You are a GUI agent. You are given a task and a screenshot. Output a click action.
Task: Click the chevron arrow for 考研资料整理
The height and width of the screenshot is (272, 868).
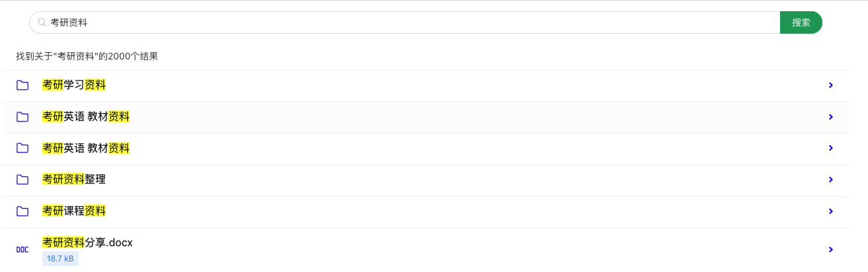[x=831, y=180]
